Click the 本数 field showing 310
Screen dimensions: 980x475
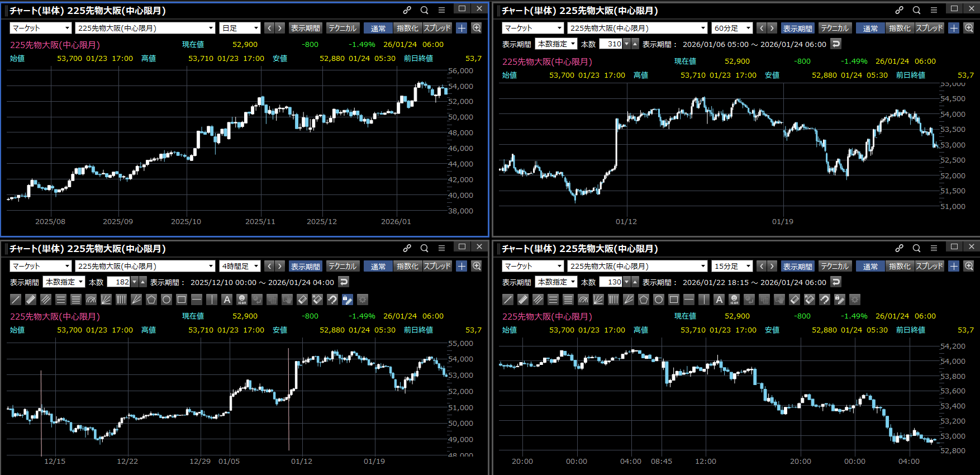click(611, 44)
